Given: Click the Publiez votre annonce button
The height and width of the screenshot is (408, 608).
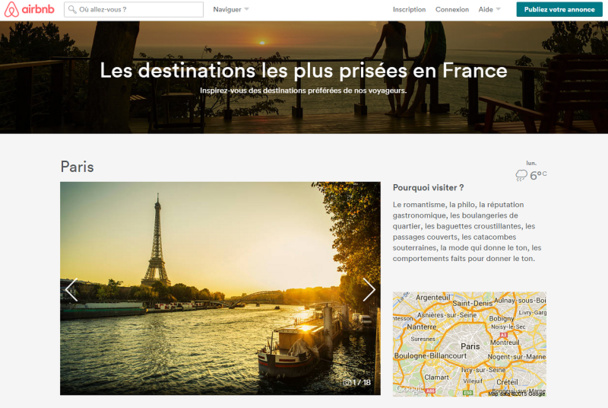Looking at the screenshot, I should (559, 9).
